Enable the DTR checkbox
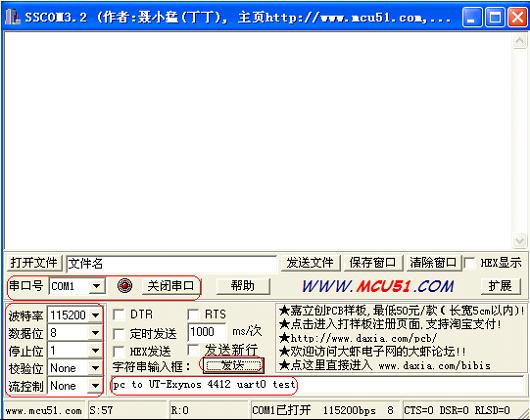Viewport: 530px width, 420px height. click(119, 314)
